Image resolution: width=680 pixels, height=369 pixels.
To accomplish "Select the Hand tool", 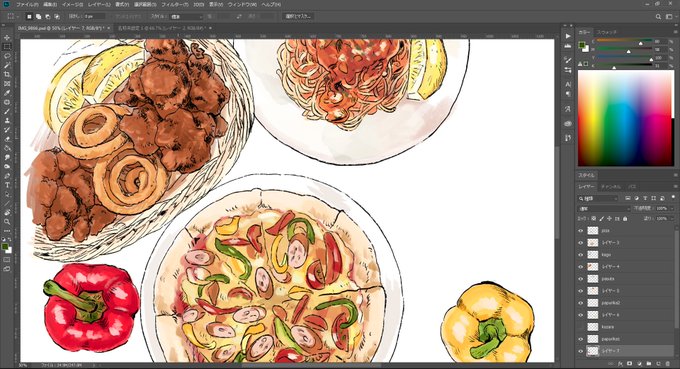I will (x=7, y=212).
